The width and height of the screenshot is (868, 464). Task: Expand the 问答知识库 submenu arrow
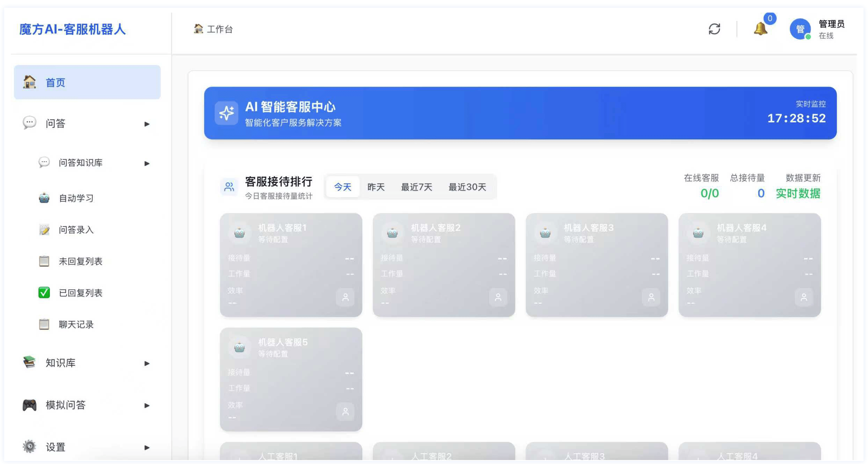(147, 163)
